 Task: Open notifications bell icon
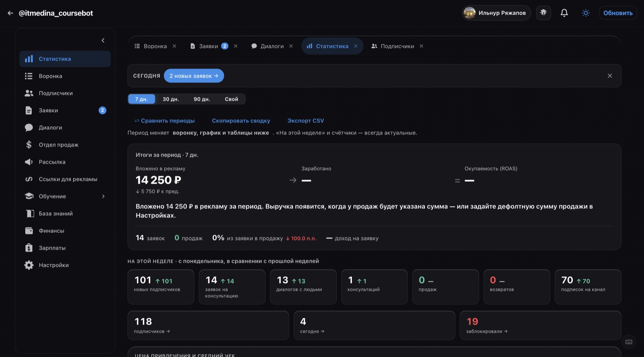point(564,13)
